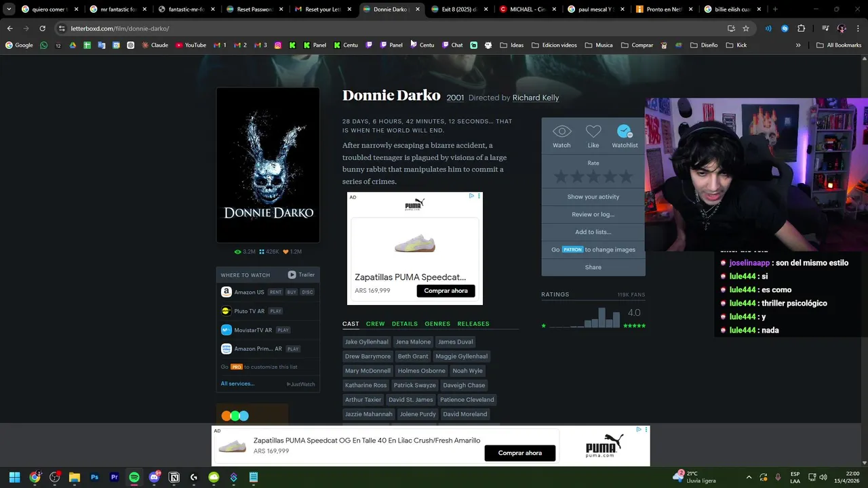Click the JustWatch attribution link

coord(301,384)
